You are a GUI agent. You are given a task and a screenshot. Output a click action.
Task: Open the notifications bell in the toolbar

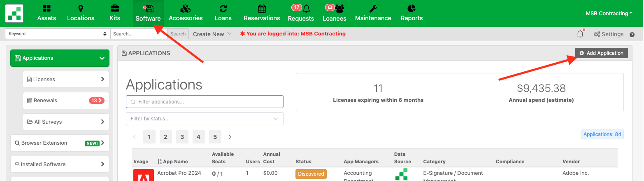coord(580,34)
